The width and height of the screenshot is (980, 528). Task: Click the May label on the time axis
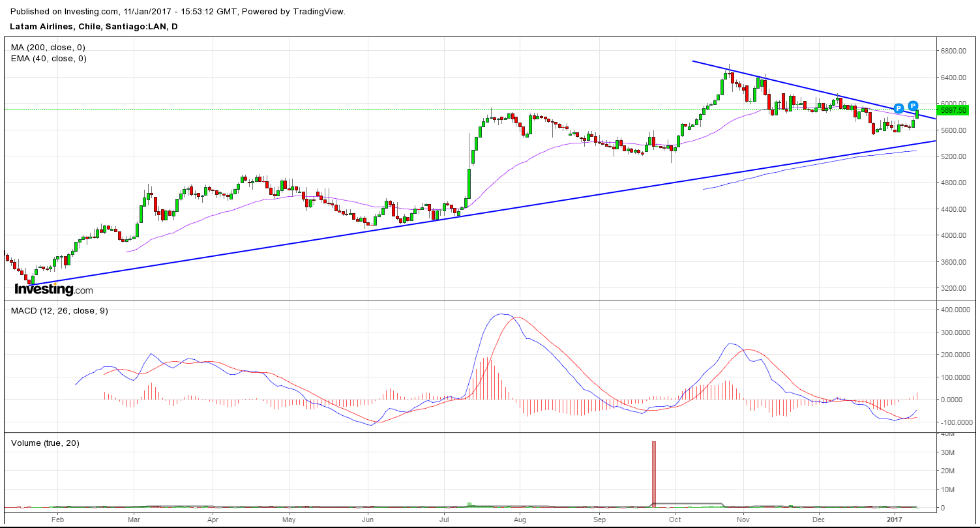[x=290, y=520]
